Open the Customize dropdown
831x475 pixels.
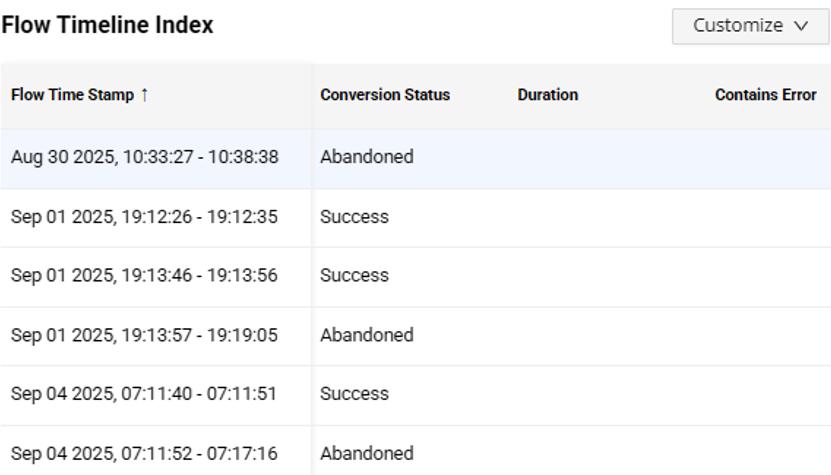pyautogui.click(x=750, y=26)
